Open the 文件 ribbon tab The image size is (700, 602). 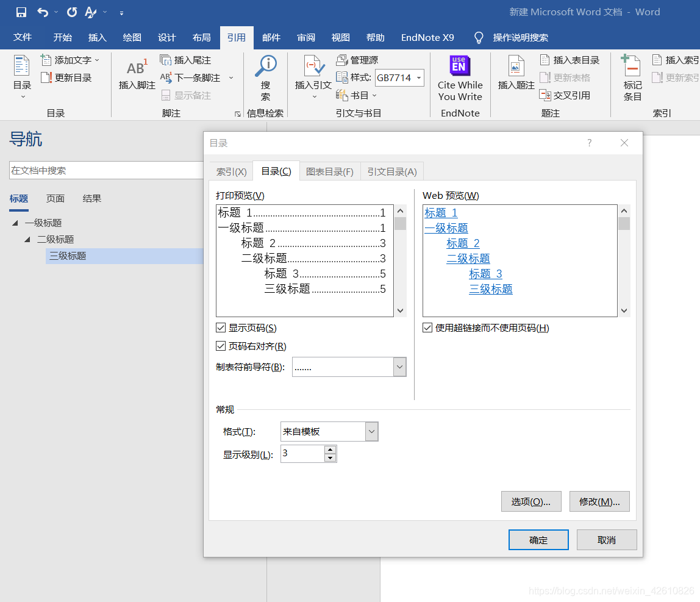click(x=23, y=38)
